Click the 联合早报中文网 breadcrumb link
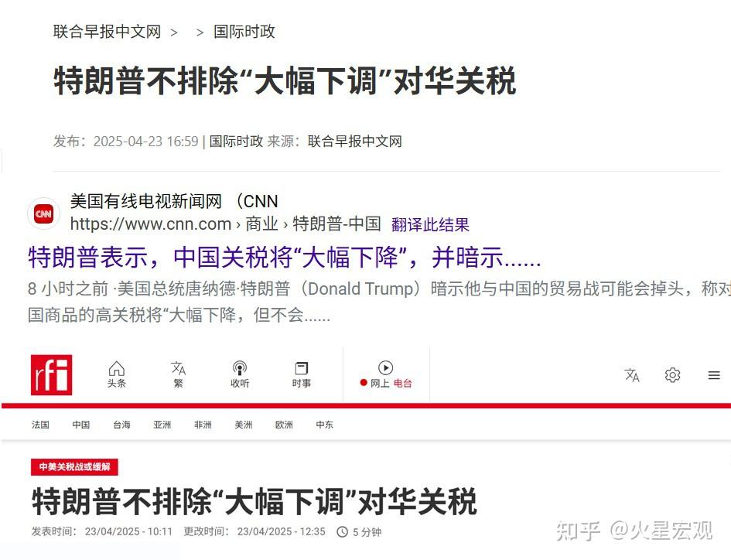Viewport: 731px width, 560px height. point(107,32)
